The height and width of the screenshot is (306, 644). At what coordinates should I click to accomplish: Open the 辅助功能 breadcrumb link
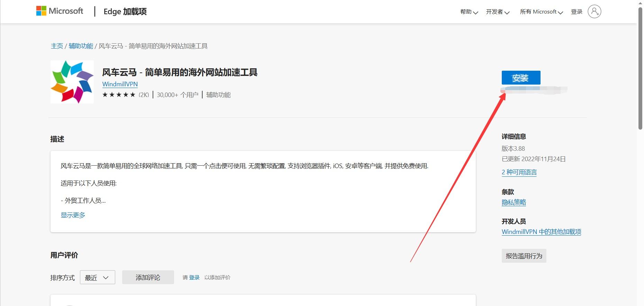tap(81, 46)
